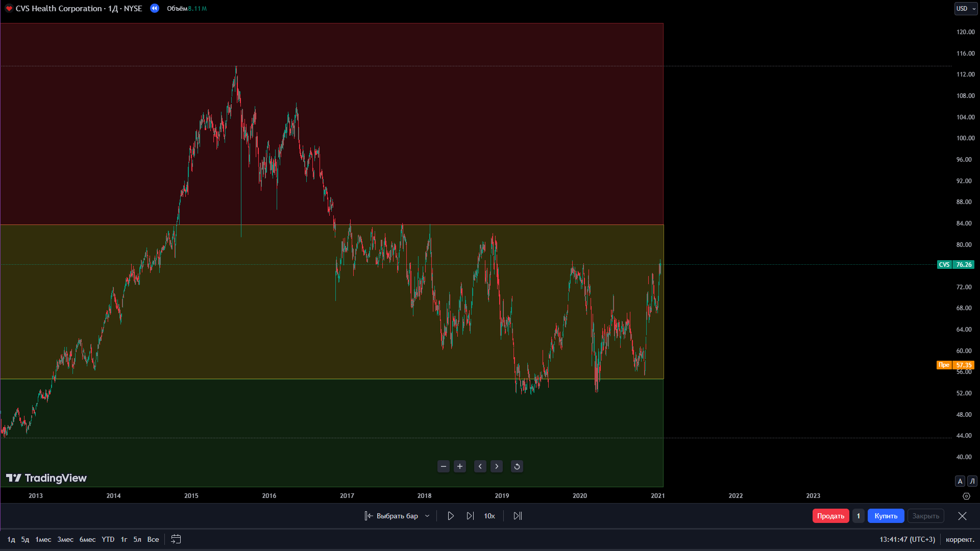Select the 6мес time range
980x551 pixels.
pyautogui.click(x=87, y=539)
